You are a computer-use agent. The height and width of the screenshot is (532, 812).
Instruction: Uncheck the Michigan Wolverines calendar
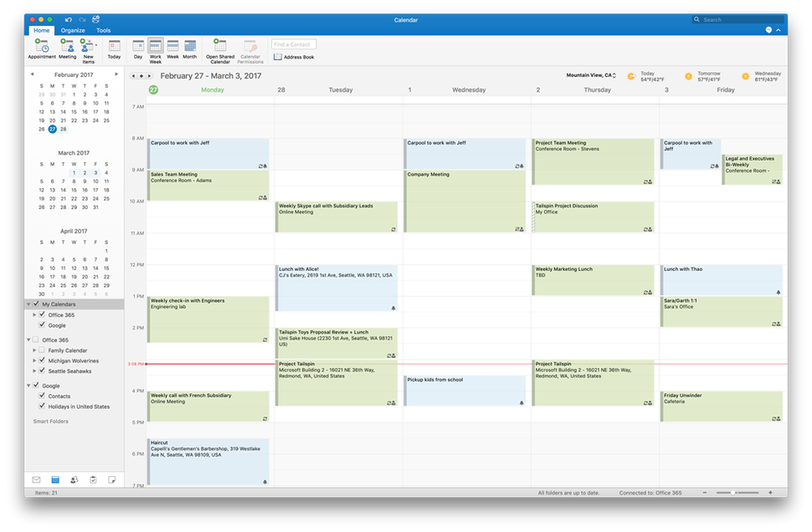(42, 360)
